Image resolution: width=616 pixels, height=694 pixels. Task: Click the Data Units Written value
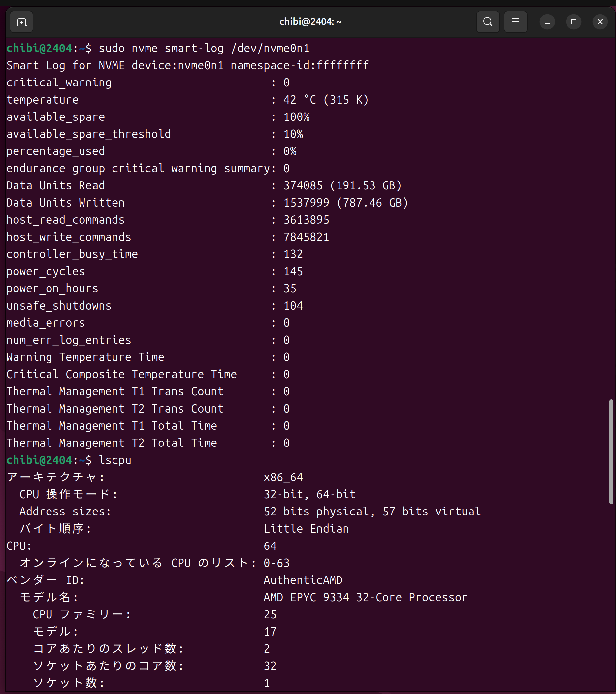pos(346,203)
